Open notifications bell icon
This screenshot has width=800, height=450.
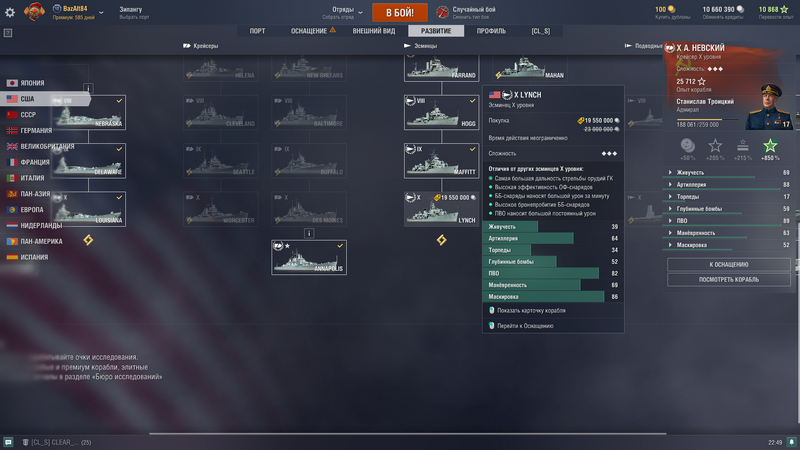tap(791, 442)
